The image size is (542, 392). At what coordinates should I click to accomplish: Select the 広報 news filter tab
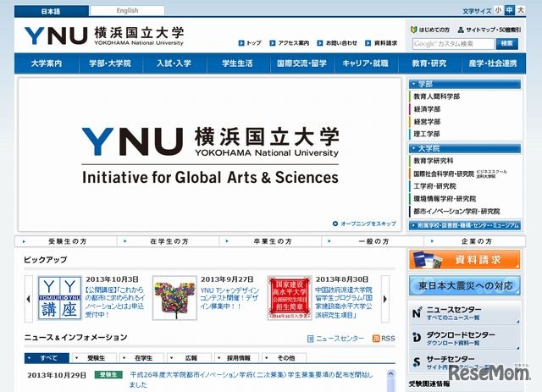tap(189, 358)
